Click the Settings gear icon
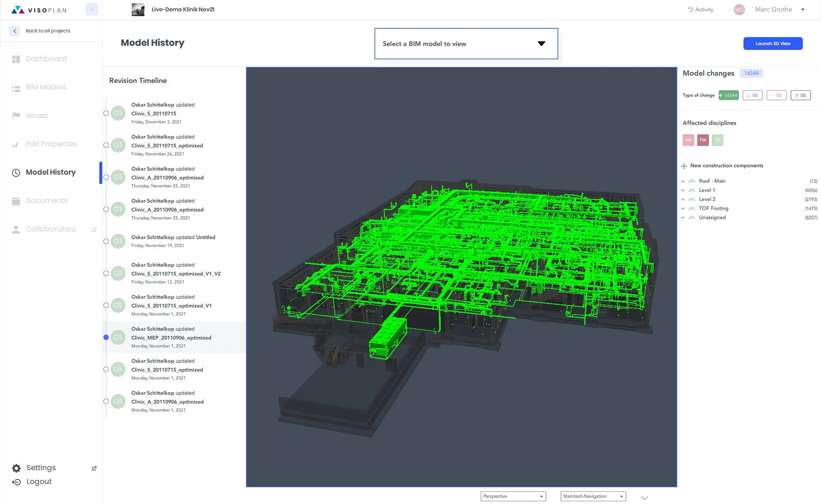 click(x=16, y=468)
